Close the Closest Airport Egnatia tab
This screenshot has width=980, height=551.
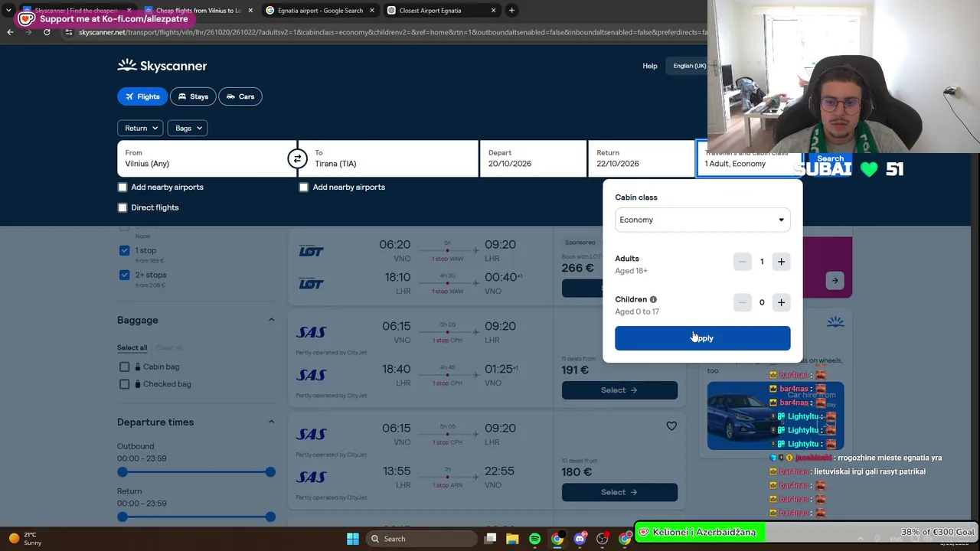(493, 11)
